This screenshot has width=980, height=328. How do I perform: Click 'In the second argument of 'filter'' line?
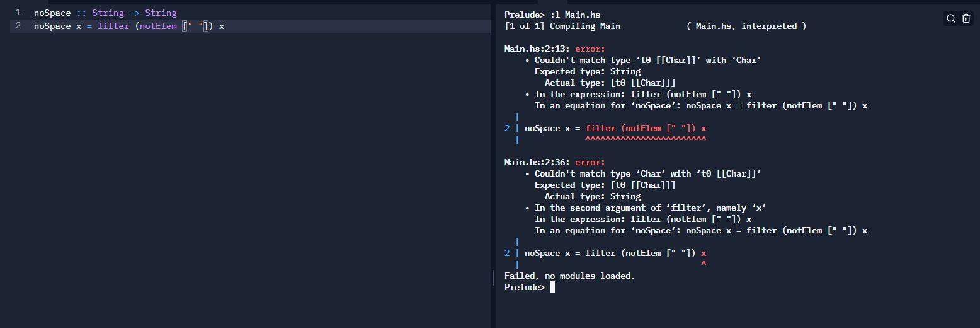(650, 208)
